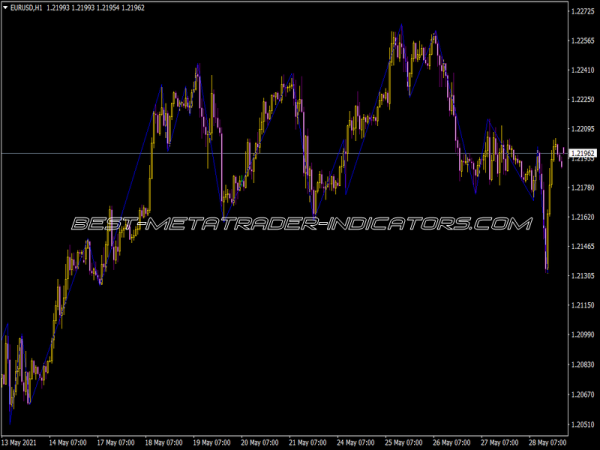This screenshot has height=450, width=600.
Task: Click the 1.21620 price scale label
Action: [583, 217]
